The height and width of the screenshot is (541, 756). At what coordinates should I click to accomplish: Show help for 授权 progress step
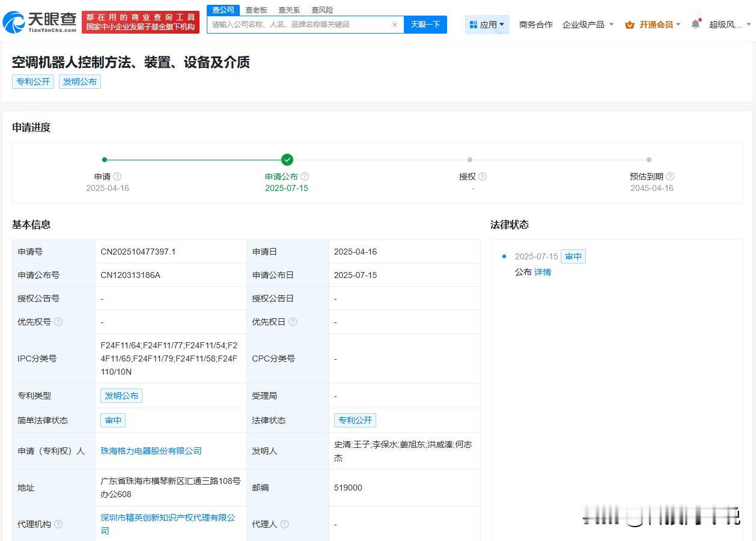coord(483,177)
